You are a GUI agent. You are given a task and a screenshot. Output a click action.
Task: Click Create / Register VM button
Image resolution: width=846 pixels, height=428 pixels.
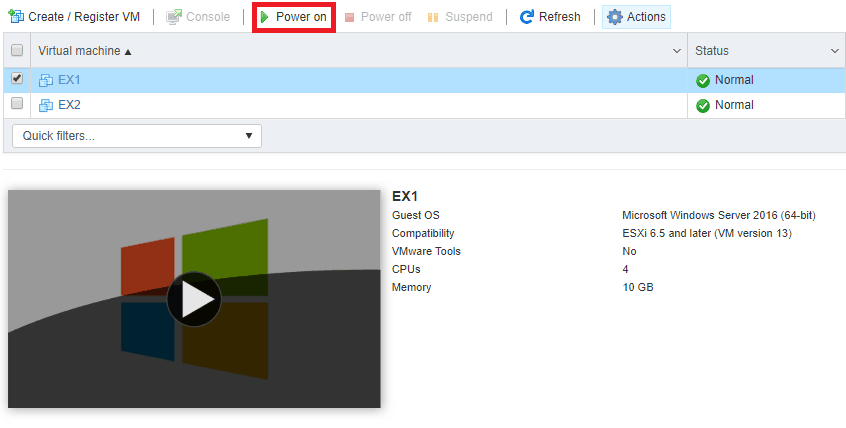click(x=74, y=17)
